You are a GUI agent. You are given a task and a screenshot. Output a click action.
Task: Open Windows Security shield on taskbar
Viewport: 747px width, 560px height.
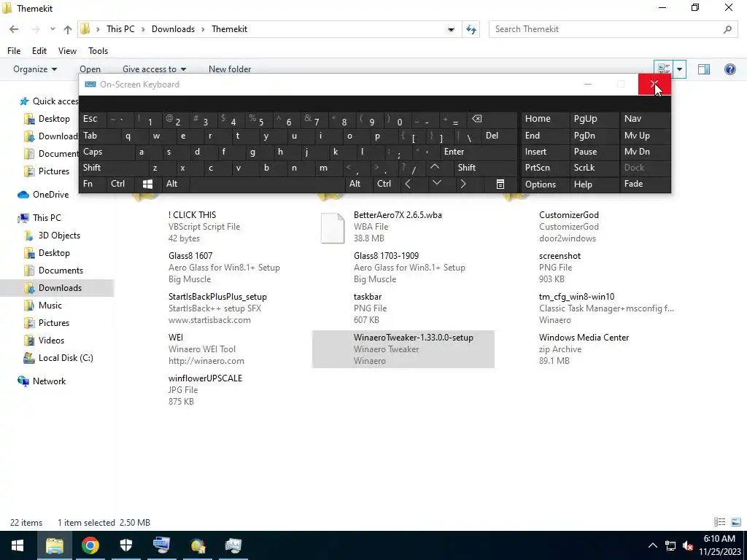(x=125, y=545)
